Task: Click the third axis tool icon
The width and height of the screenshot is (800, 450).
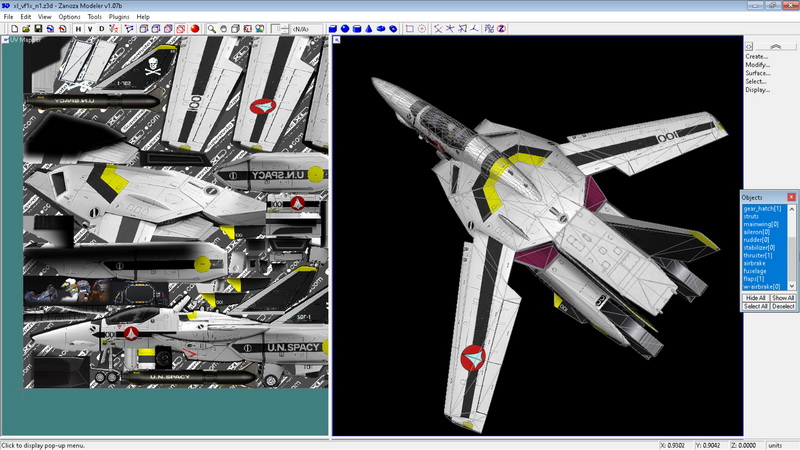Action: coord(462,29)
